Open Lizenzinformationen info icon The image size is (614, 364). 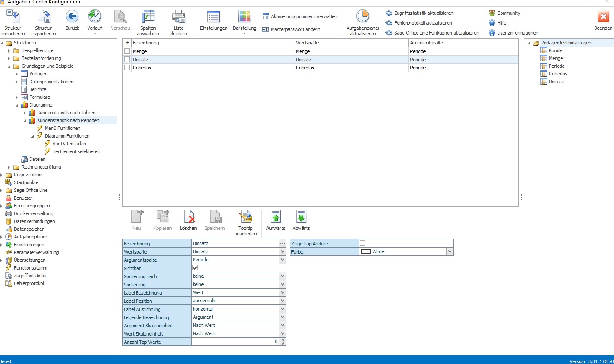click(x=492, y=33)
